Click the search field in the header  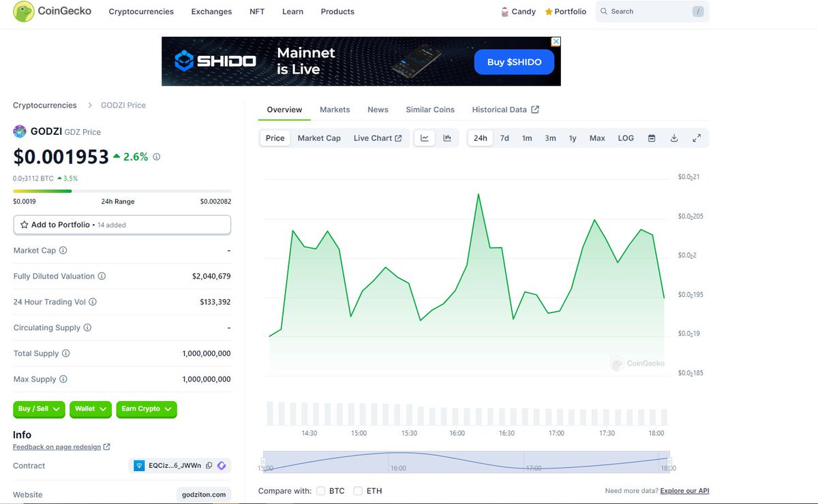648,12
